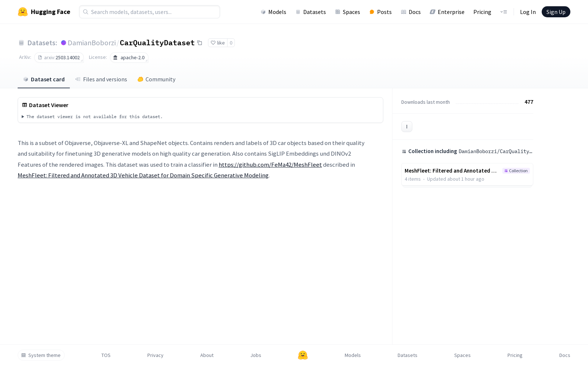Click the CarQualityDataset title link
The image size is (588, 368).
tap(157, 43)
